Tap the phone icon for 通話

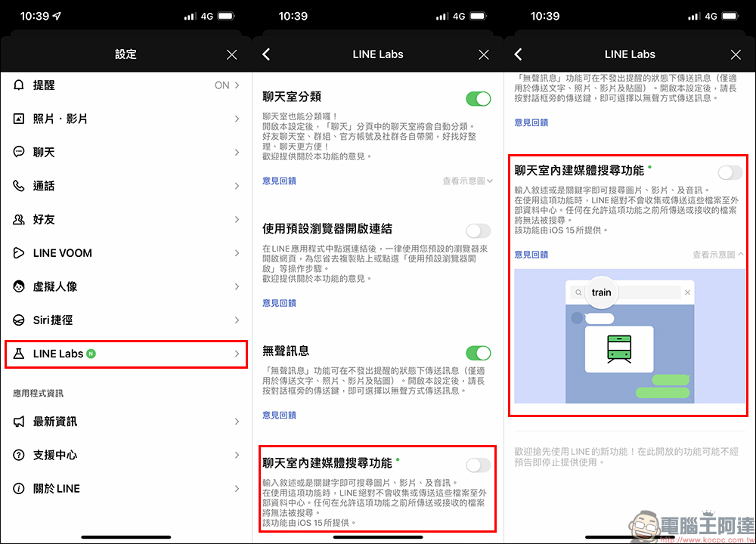point(19,186)
